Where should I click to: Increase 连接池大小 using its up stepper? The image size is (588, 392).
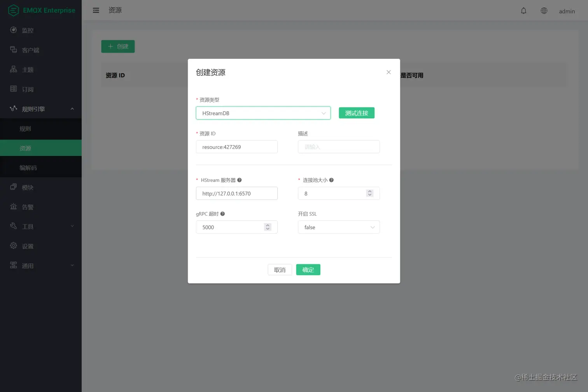[x=369, y=191]
